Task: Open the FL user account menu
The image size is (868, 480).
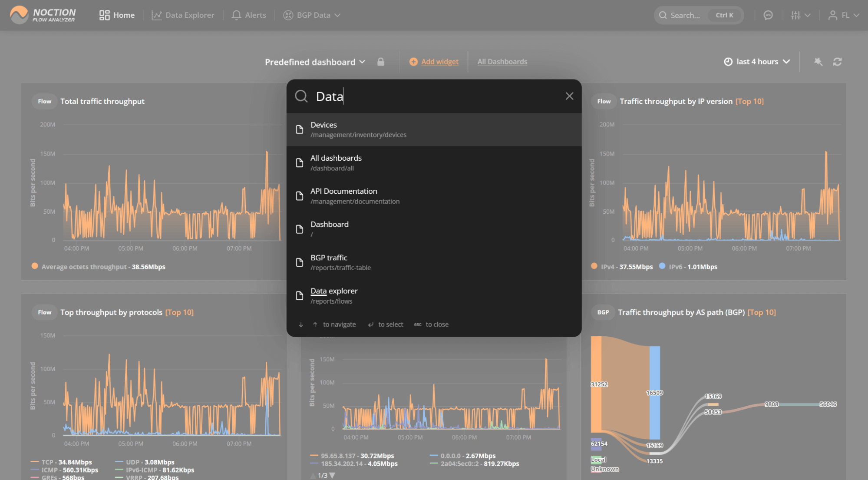Action: pos(843,15)
